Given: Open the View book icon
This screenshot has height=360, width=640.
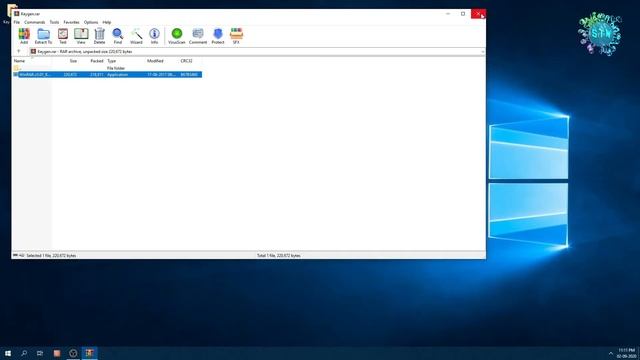Looking at the screenshot, I should 81,36.
